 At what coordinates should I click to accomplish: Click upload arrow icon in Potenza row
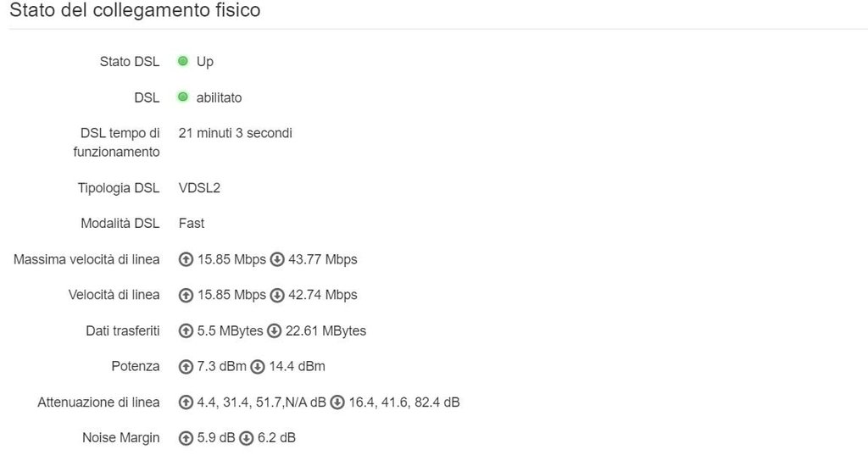[x=186, y=366]
